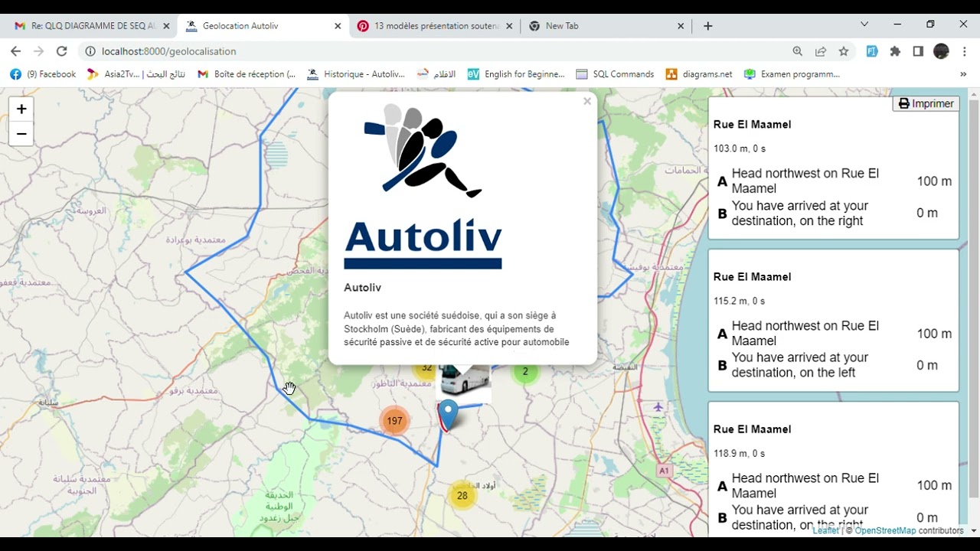Open Historique - Autoliv bookmark
This screenshot has width=980, height=551.
coord(355,74)
